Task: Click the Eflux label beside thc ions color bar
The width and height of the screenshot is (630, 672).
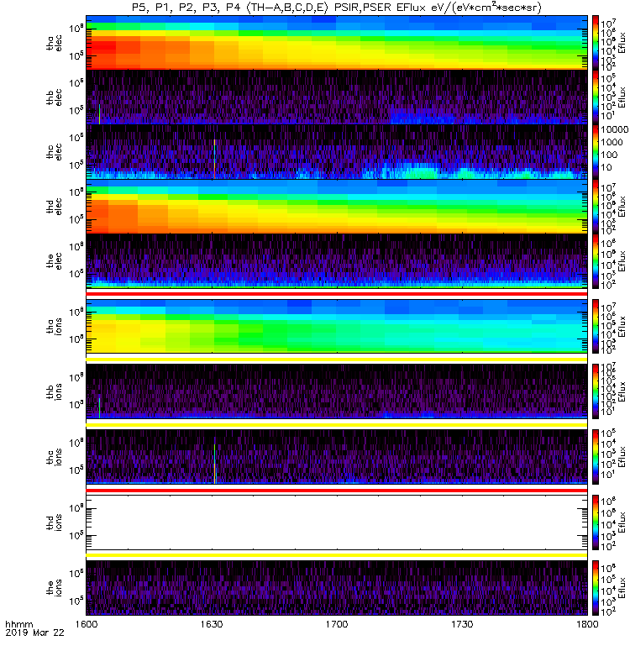Action: coord(622,457)
